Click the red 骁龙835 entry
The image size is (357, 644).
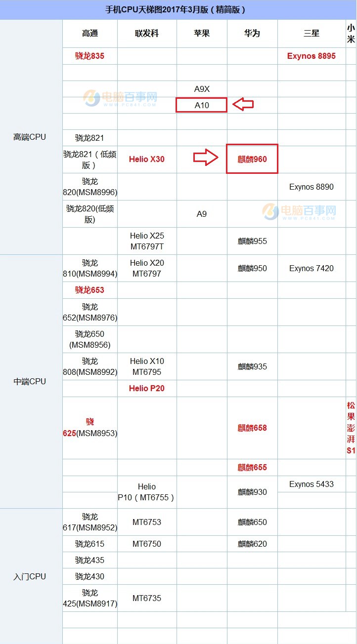tap(90, 56)
